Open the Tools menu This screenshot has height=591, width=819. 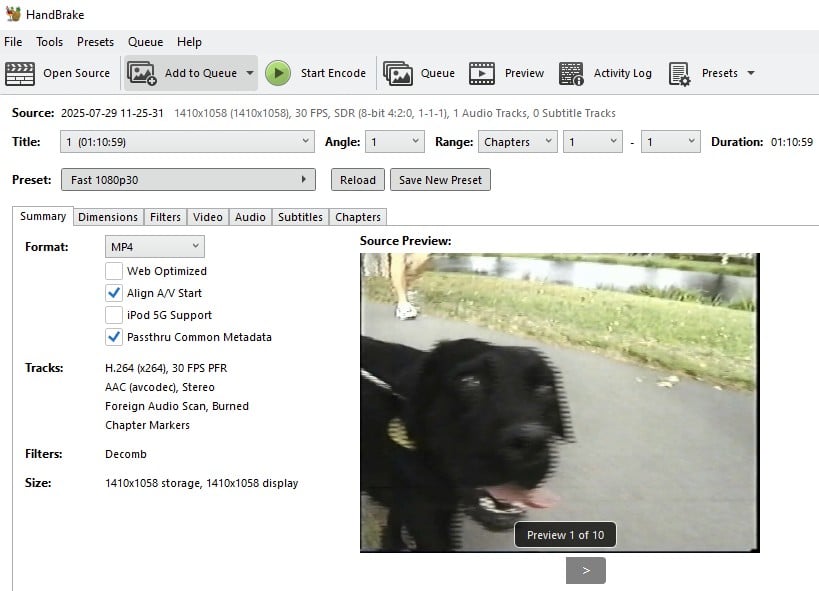(x=49, y=42)
